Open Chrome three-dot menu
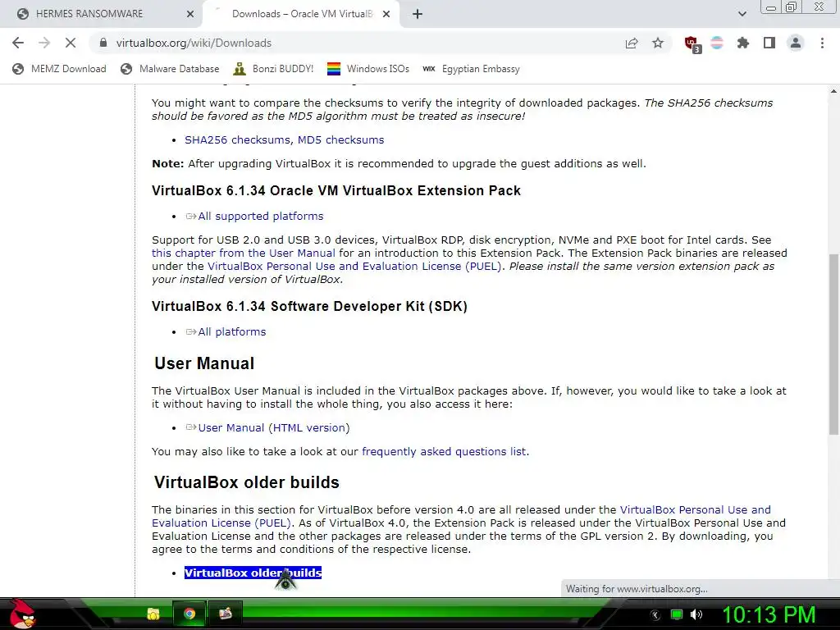 pos(822,43)
